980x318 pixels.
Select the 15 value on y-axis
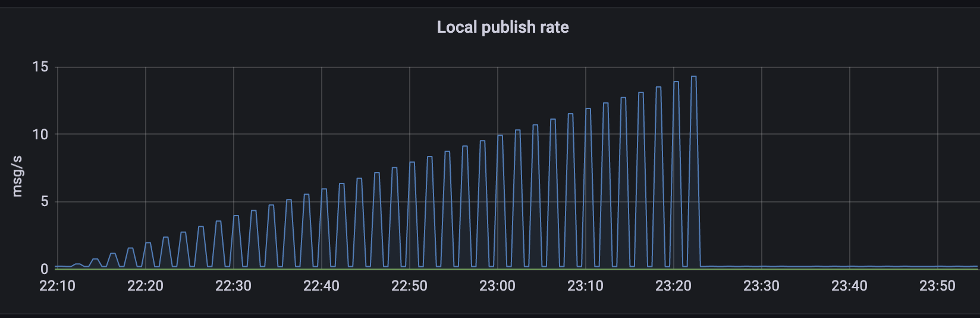coord(40,67)
